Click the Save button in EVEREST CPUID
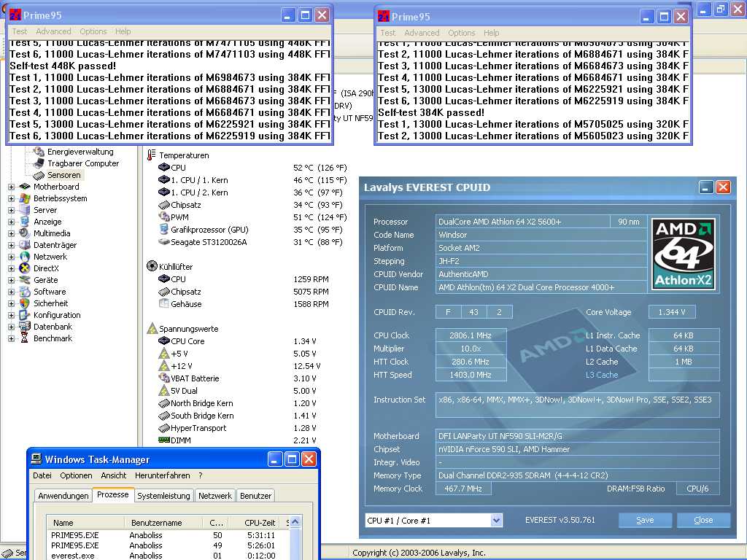747x560 pixels. 645,520
